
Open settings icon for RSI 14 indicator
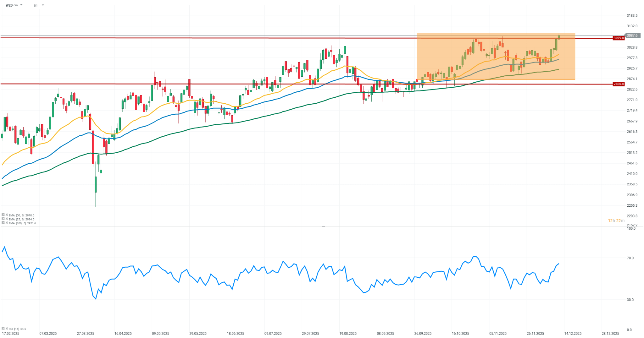coord(3,329)
